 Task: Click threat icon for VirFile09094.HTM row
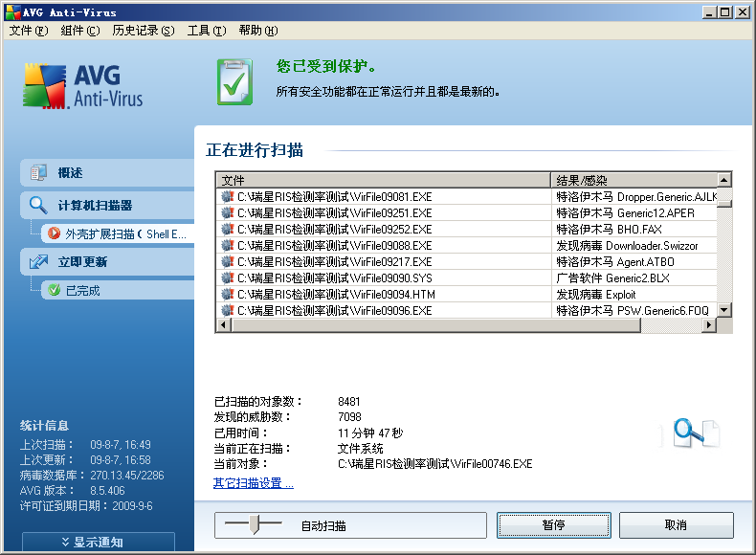[228, 294]
